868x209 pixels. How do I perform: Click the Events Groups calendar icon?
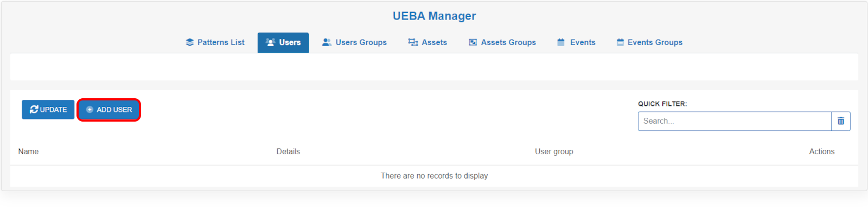[620, 42]
